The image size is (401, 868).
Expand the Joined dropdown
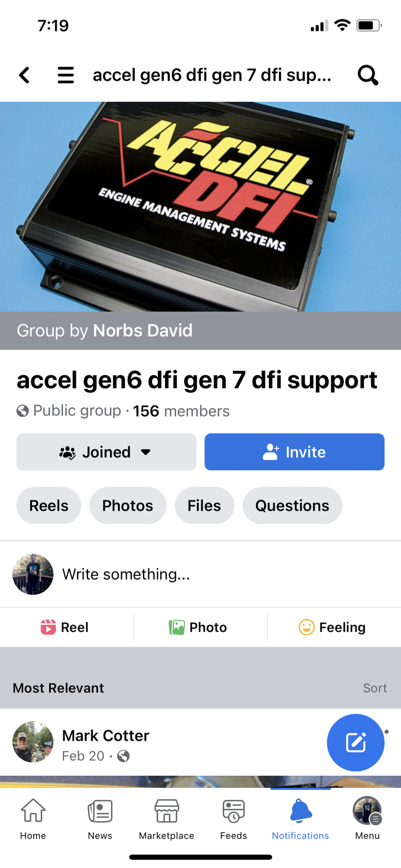106,452
